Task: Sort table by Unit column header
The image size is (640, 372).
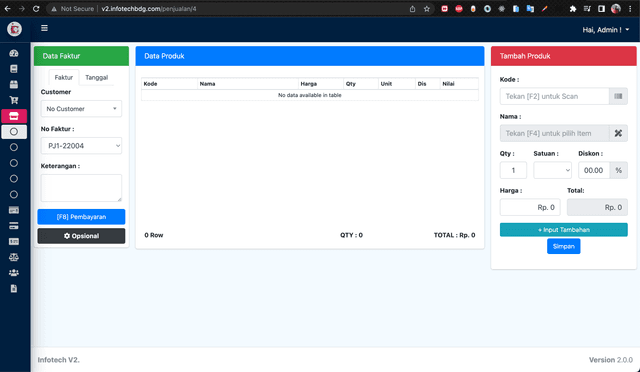Action: click(x=397, y=84)
